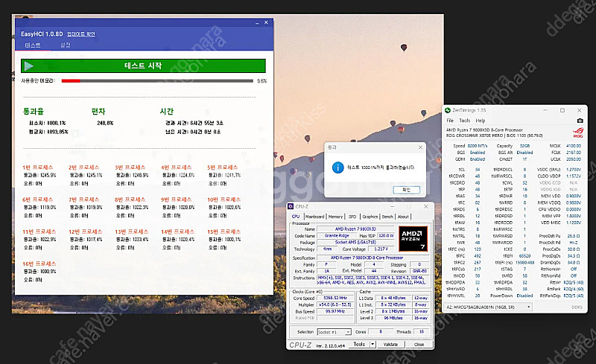This screenshot has height=364, width=596.
Task: Open the Graphics tab in CPU-Z
Action: (x=370, y=217)
